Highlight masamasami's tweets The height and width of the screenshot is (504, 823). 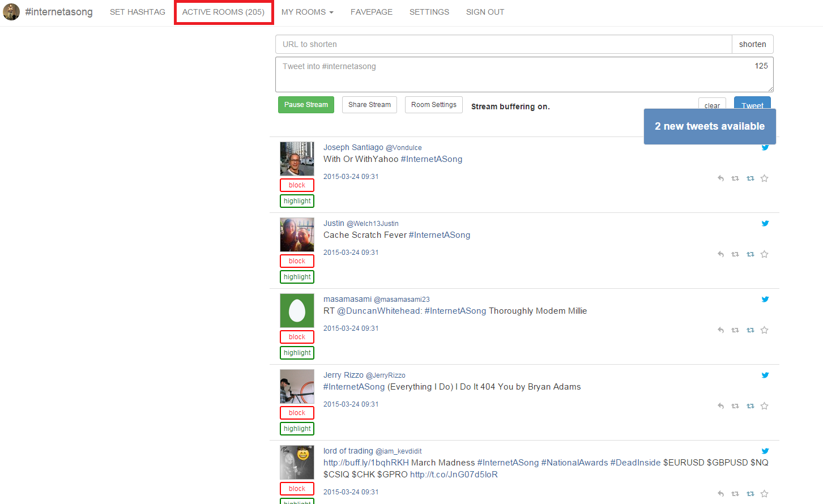297,353
